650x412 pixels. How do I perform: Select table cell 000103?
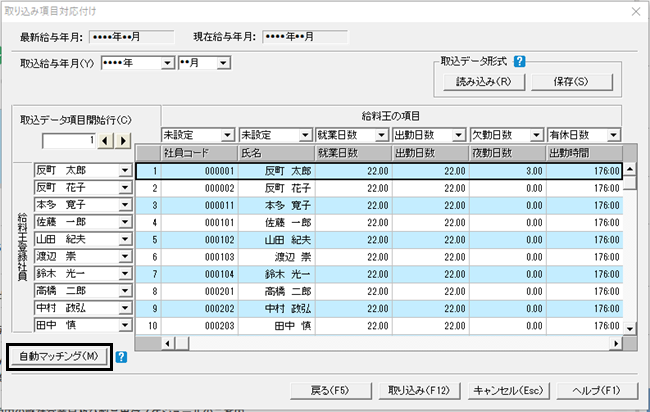coord(199,257)
